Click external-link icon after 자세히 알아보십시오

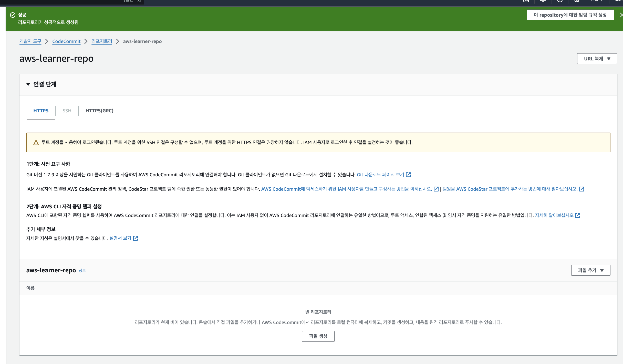point(578,215)
